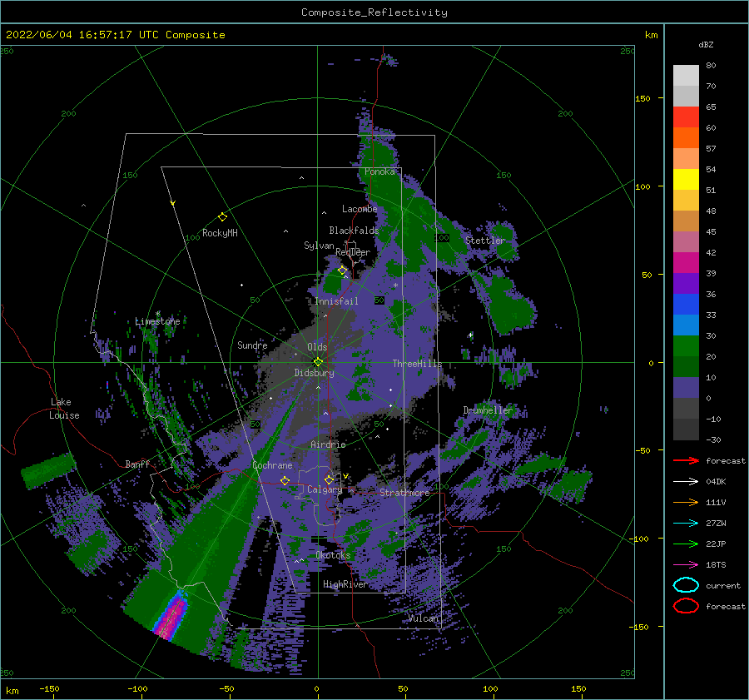
Task: Click the cyan 'current' ellipse legend icon
Action: pyautogui.click(x=686, y=585)
